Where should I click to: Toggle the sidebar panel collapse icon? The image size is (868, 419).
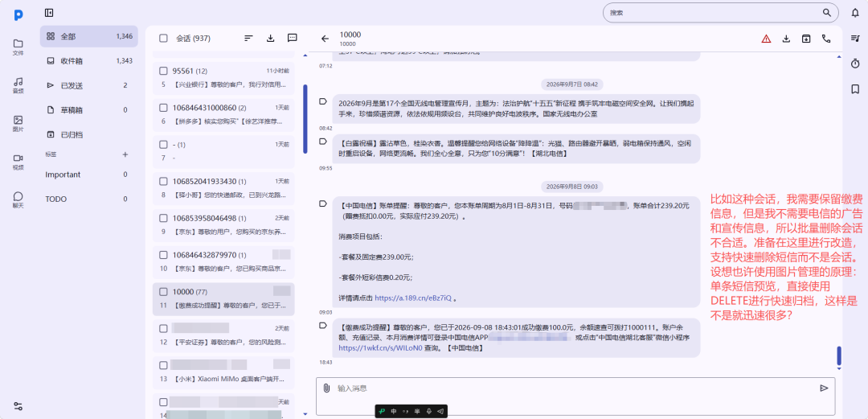pos(49,13)
